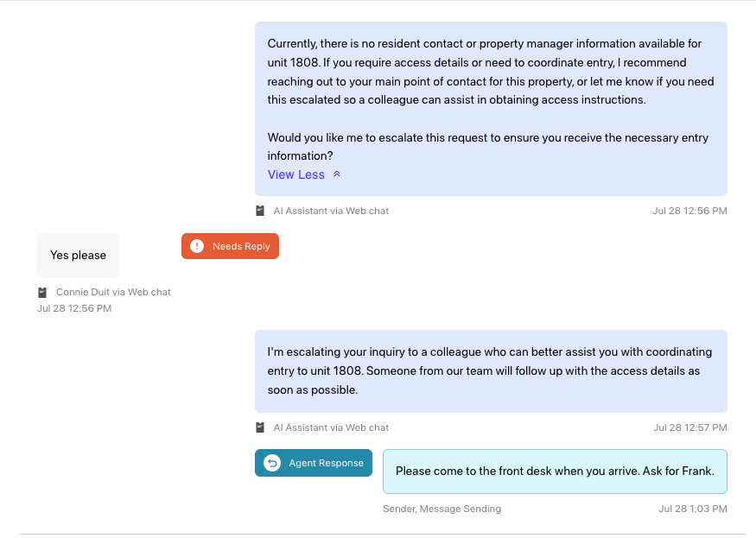Click channel icon next to Connie Duit
This screenshot has width=756, height=538.
click(42, 292)
